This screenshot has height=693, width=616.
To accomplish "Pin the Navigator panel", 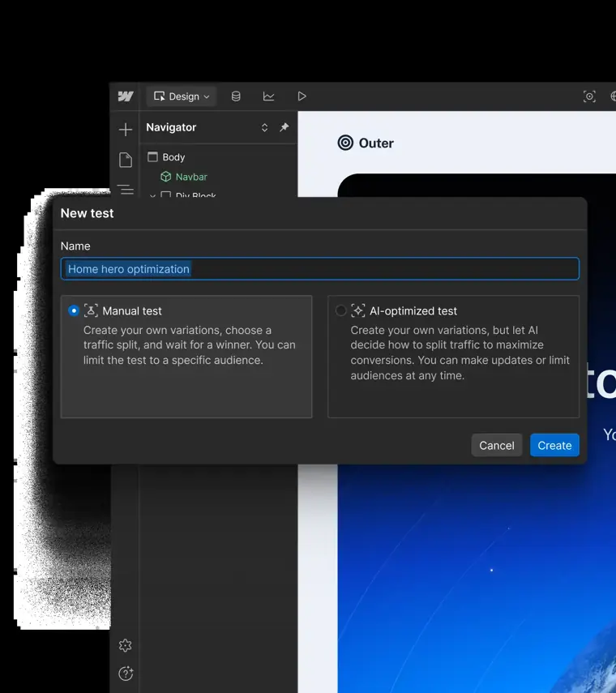I will 284,127.
